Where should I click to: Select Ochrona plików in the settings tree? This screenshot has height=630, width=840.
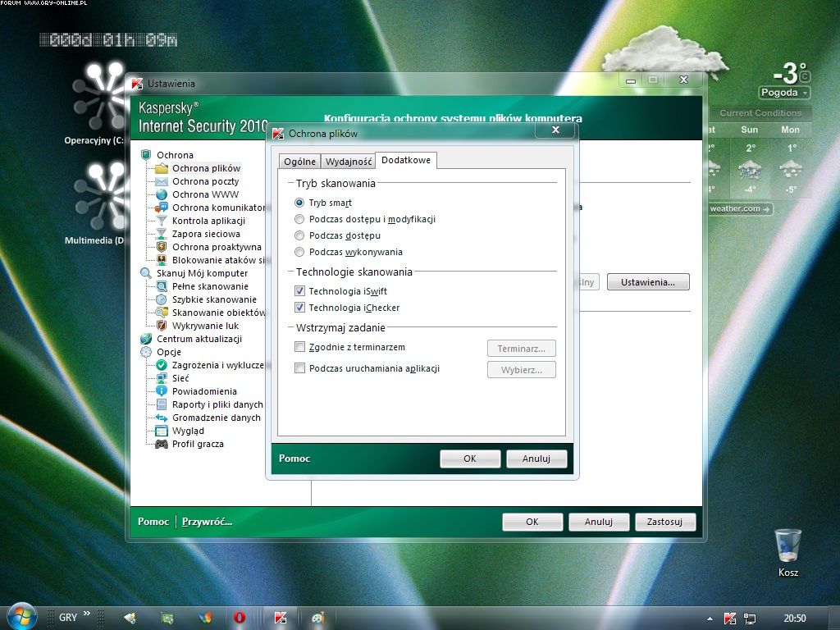pyautogui.click(x=206, y=168)
